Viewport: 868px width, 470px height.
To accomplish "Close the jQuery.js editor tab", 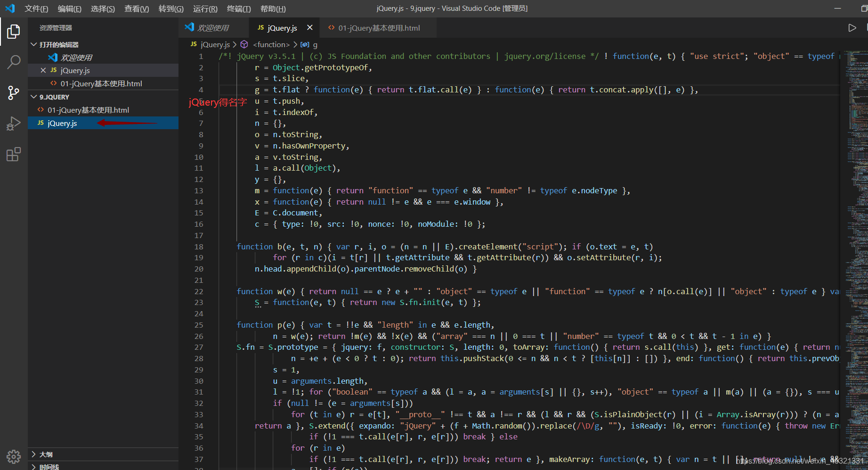I will [310, 28].
